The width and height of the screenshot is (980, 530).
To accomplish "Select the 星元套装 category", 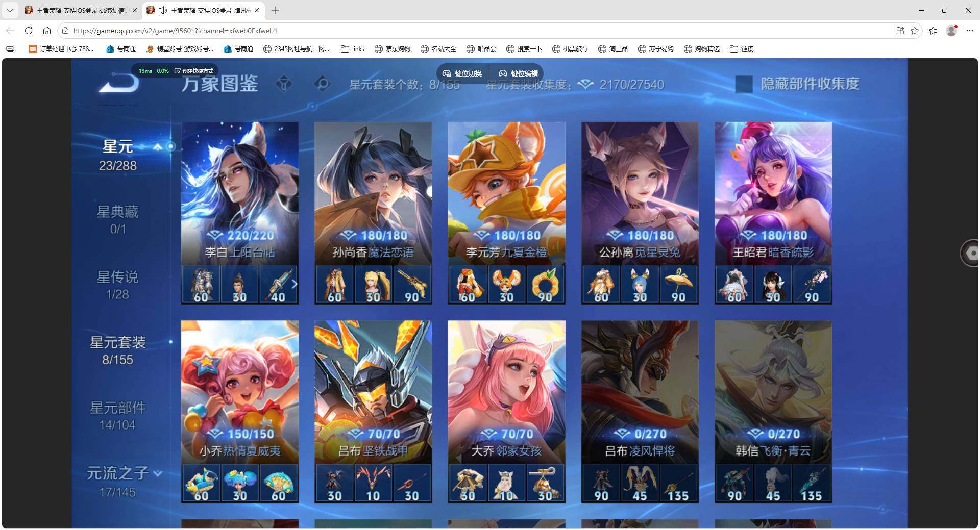I will coord(118,350).
